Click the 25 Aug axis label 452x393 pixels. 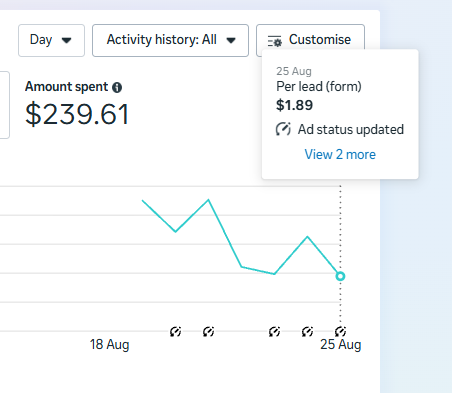(x=341, y=344)
